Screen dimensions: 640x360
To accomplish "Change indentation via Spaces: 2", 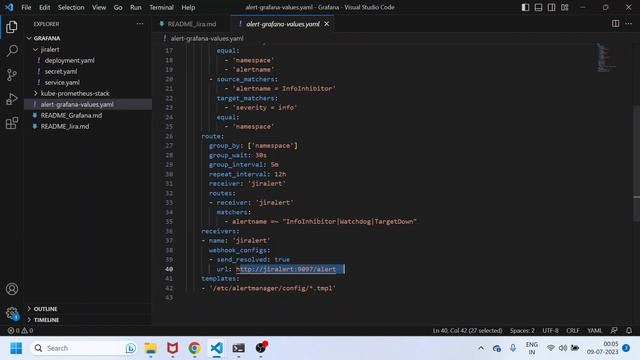I will click(x=522, y=331).
